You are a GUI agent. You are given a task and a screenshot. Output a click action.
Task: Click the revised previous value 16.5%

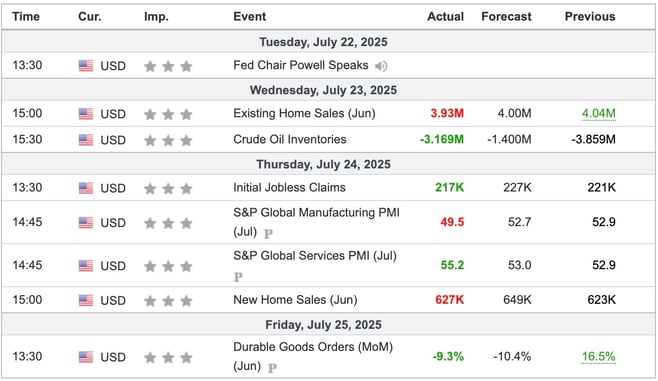tap(598, 357)
